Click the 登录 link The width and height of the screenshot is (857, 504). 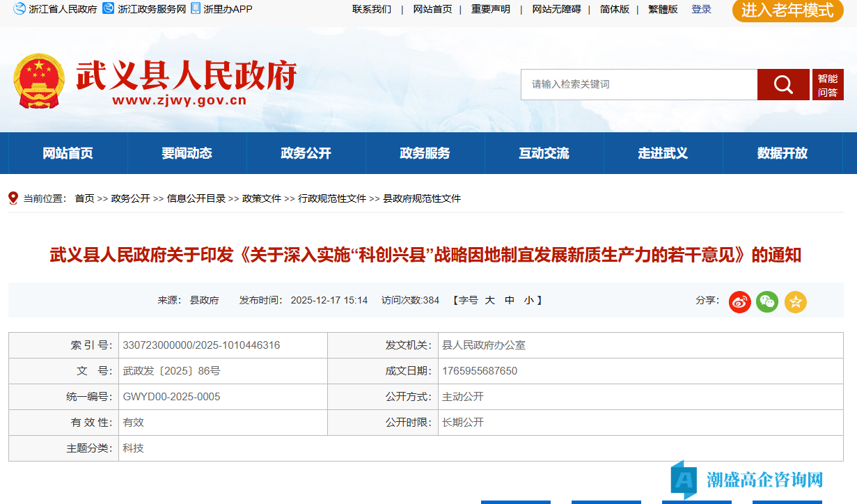pyautogui.click(x=701, y=9)
